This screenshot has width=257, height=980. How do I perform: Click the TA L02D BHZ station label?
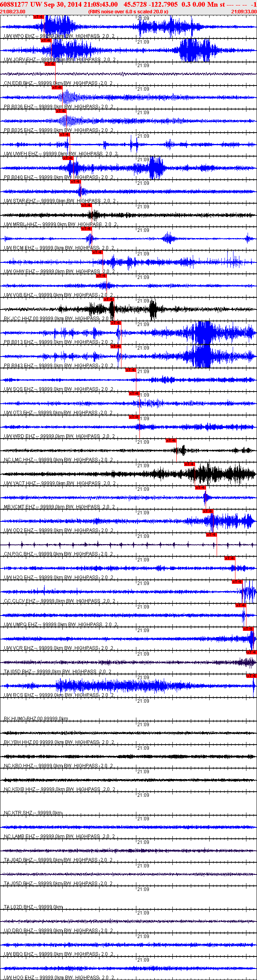click(34, 907)
